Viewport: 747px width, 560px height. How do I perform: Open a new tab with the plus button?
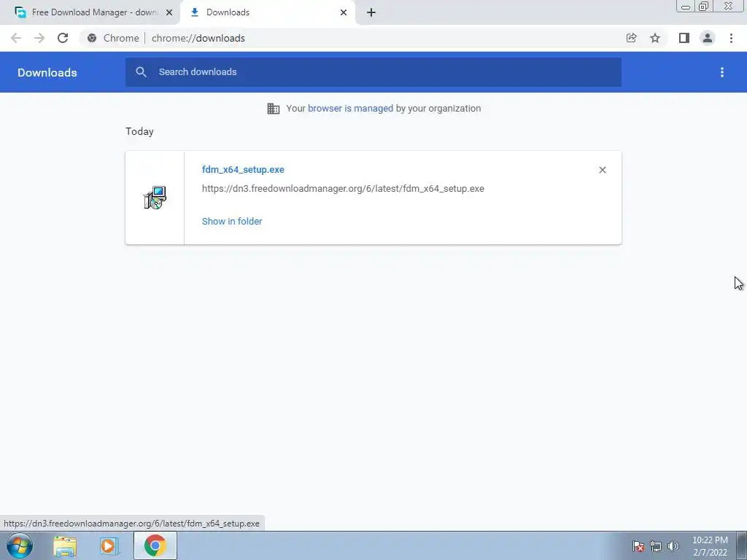tap(371, 12)
